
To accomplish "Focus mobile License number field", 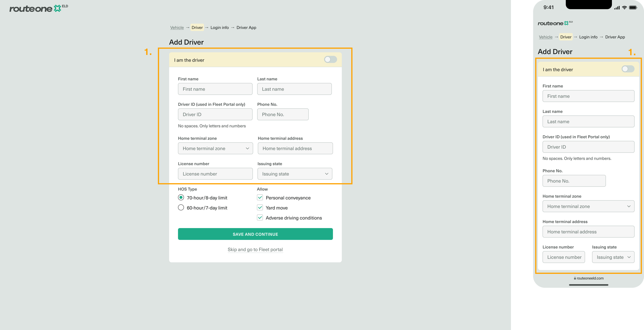I will (564, 257).
